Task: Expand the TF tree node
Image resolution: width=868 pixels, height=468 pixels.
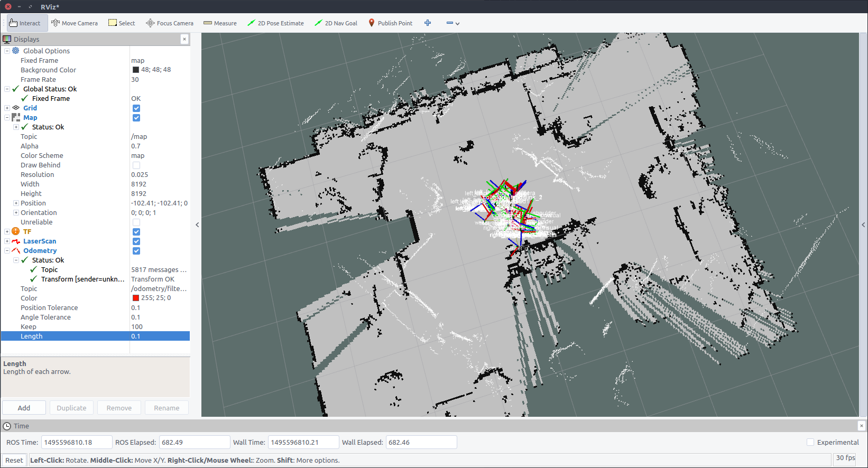Action: click(x=7, y=231)
